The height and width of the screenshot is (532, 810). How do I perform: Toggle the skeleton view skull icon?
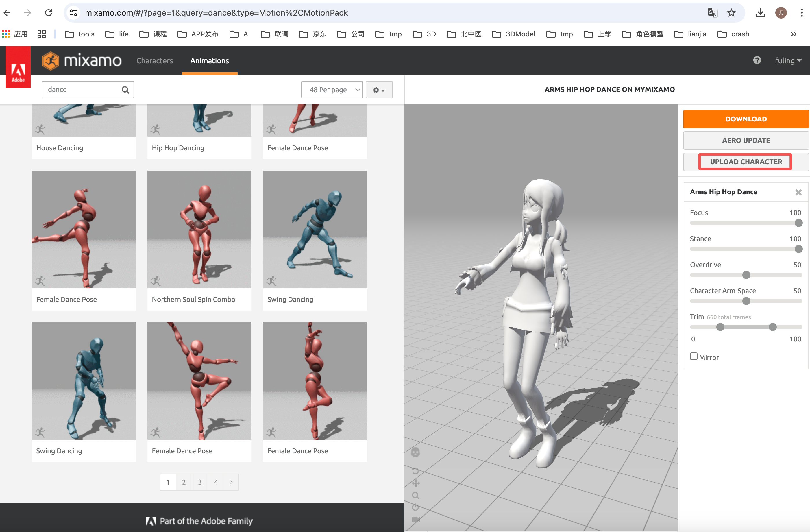tap(415, 452)
